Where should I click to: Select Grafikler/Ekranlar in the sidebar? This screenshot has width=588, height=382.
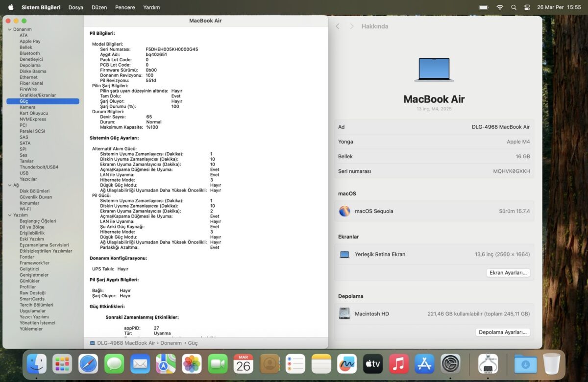pos(38,95)
